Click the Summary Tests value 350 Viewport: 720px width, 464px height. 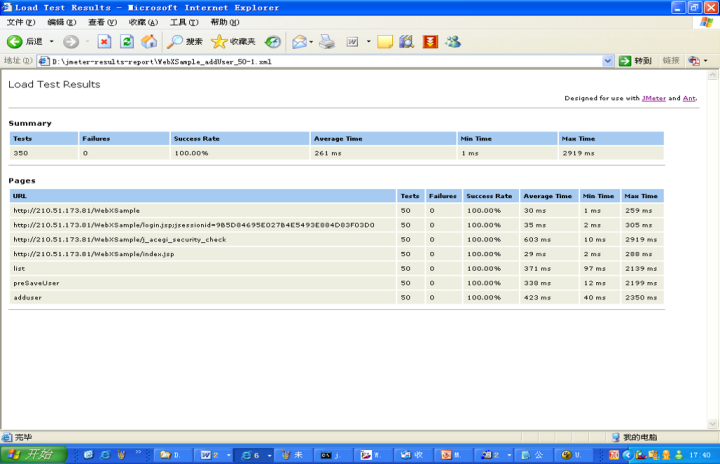[21, 153]
